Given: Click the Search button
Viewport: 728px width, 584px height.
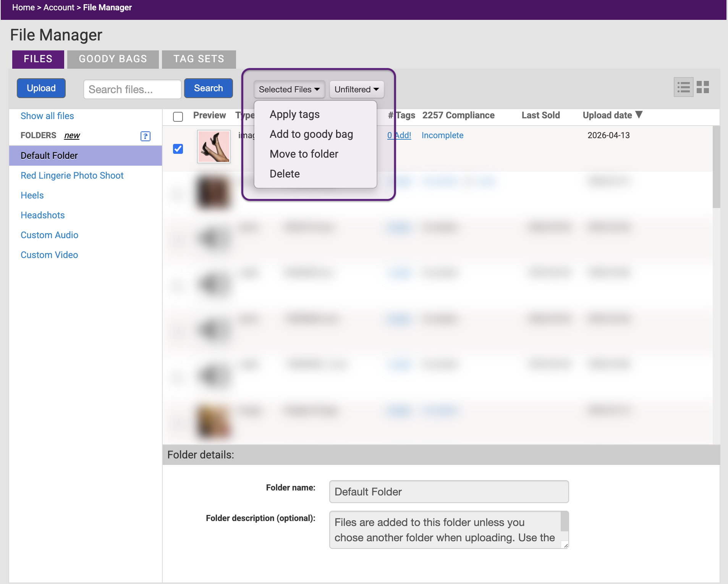Looking at the screenshot, I should coord(209,88).
